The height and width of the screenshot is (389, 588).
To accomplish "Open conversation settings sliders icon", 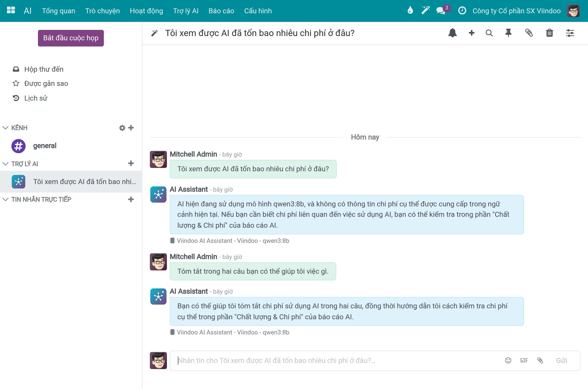I will [x=570, y=33].
